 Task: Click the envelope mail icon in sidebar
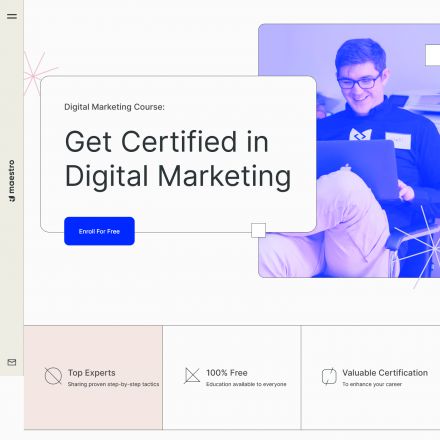point(12,362)
